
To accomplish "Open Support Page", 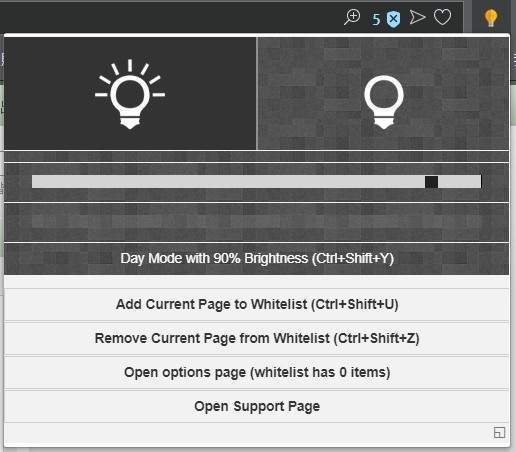I will click(x=257, y=407).
